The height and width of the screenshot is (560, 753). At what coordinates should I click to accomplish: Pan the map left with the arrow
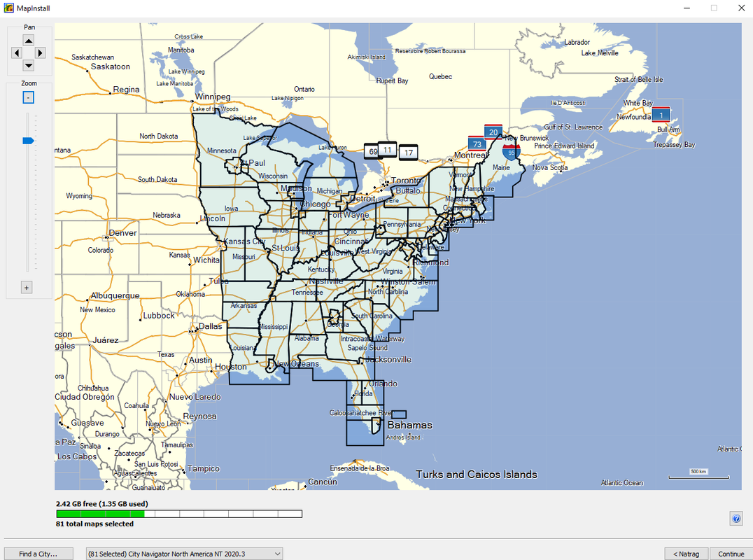pos(17,52)
